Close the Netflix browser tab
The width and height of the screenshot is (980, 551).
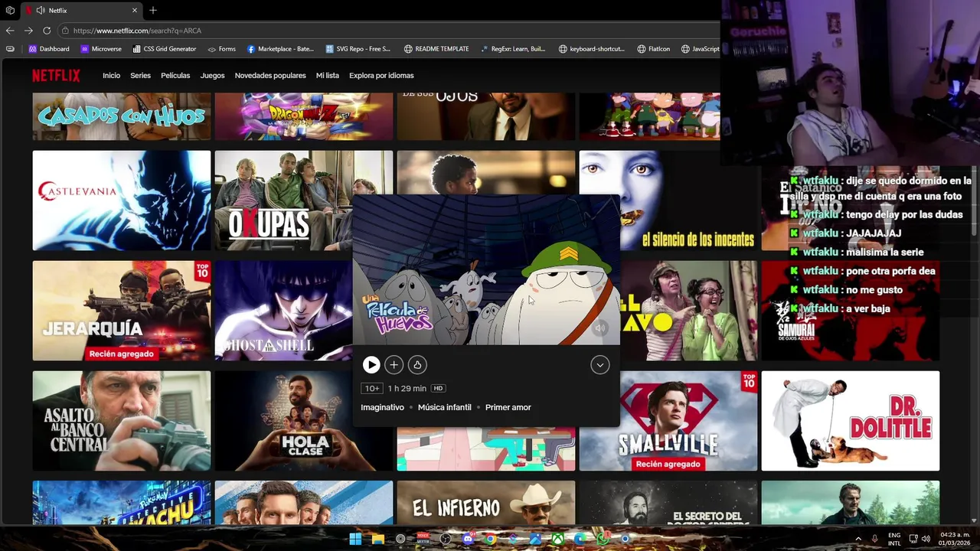pyautogui.click(x=135, y=11)
